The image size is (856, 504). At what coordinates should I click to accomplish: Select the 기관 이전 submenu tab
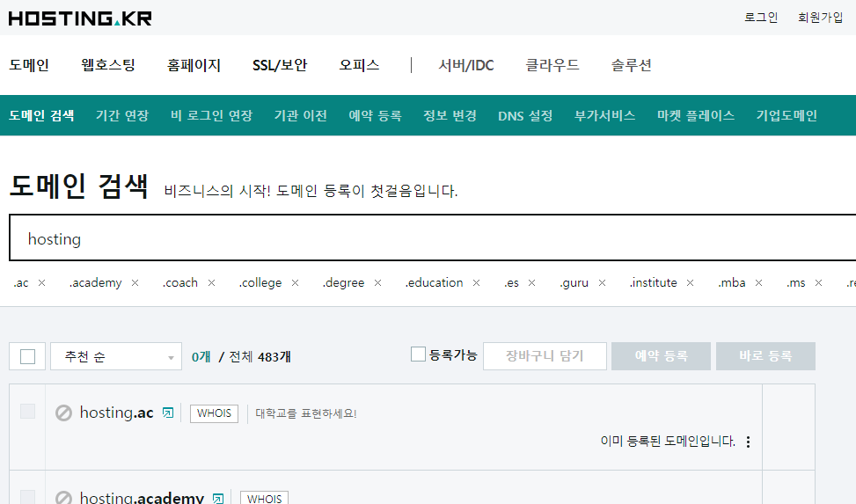300,116
